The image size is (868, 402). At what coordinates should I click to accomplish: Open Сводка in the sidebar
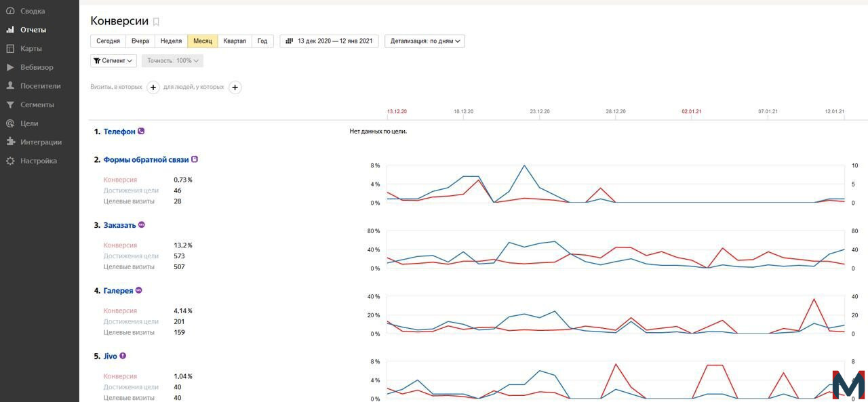tap(33, 11)
